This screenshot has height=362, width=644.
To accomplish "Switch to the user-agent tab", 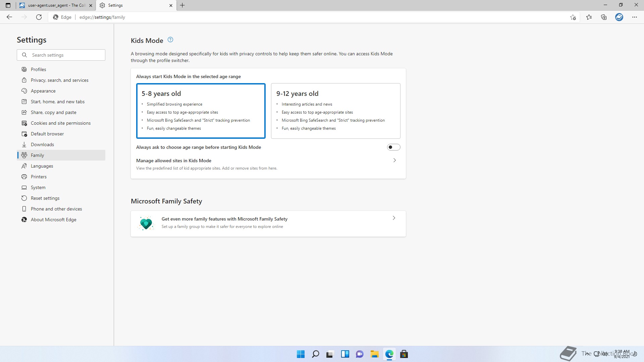I will 56,5.
